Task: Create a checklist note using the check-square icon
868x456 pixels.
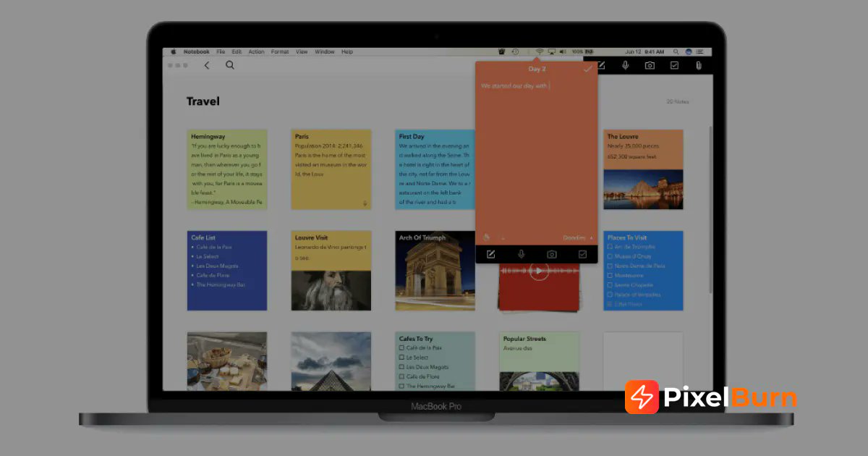Action: 674,65
